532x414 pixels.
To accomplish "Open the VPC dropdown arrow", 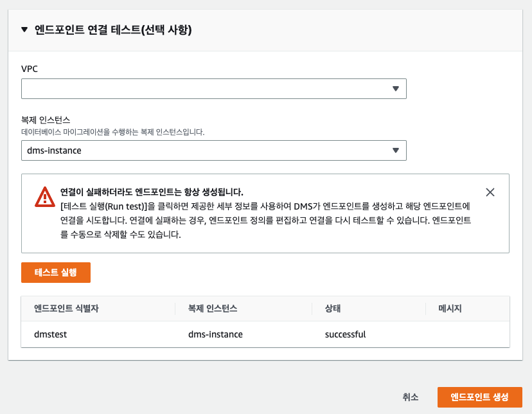I will (x=395, y=89).
